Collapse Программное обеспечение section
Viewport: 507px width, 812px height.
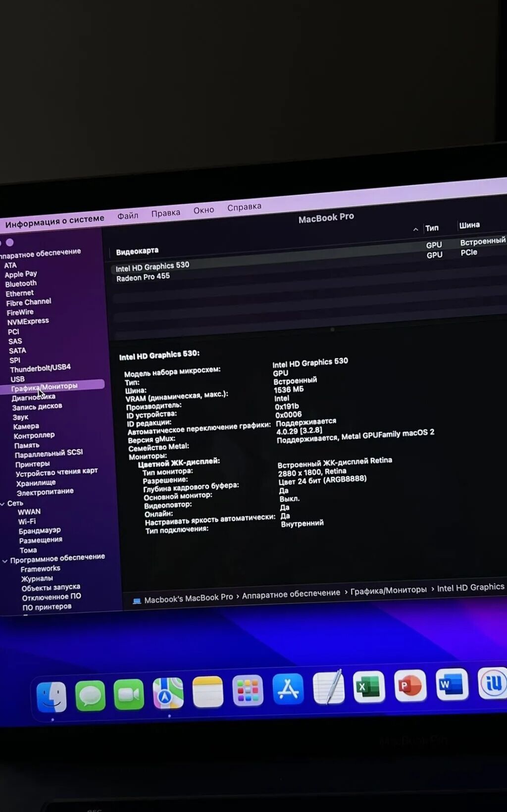(4, 561)
